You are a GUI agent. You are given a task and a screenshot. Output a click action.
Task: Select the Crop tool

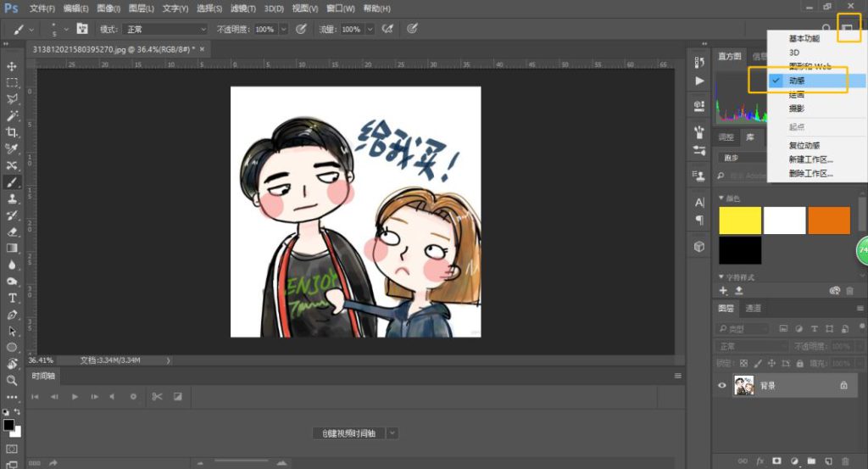12,132
